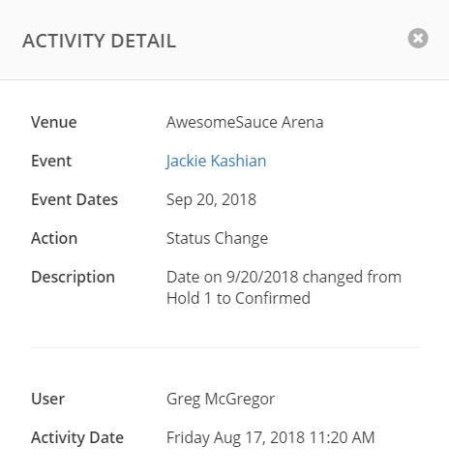Click the divider line above User
449x476 pixels.
pyautogui.click(x=224, y=347)
